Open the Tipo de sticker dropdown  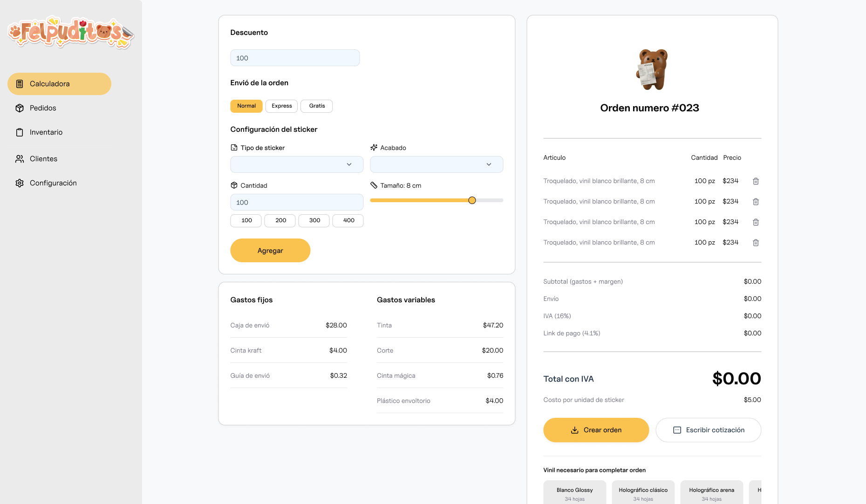pos(297,164)
